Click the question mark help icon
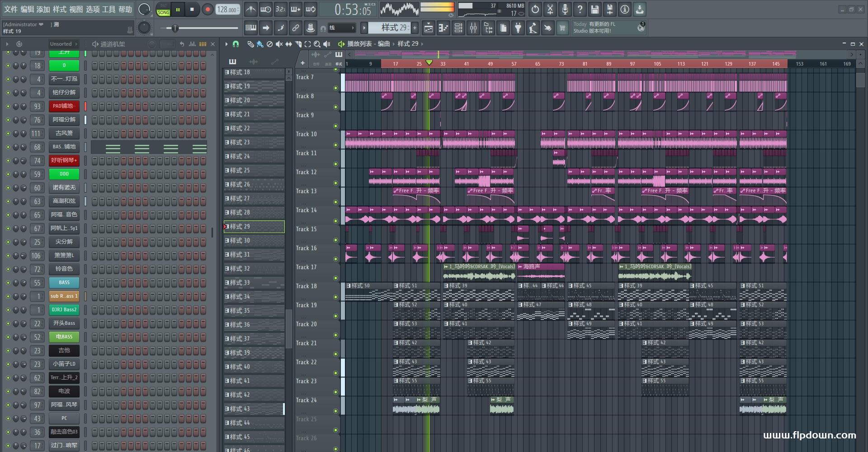The image size is (868, 452). click(580, 9)
